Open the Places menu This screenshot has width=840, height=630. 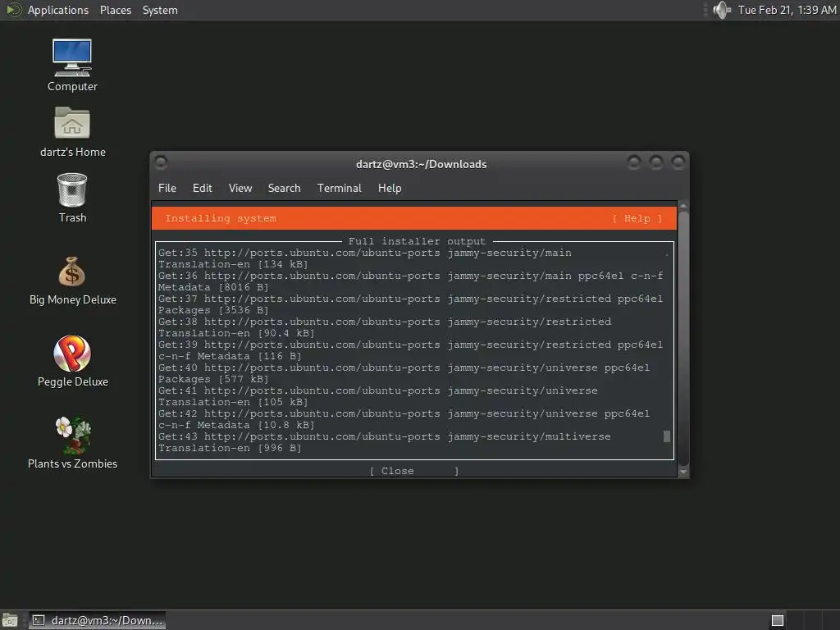(x=115, y=10)
